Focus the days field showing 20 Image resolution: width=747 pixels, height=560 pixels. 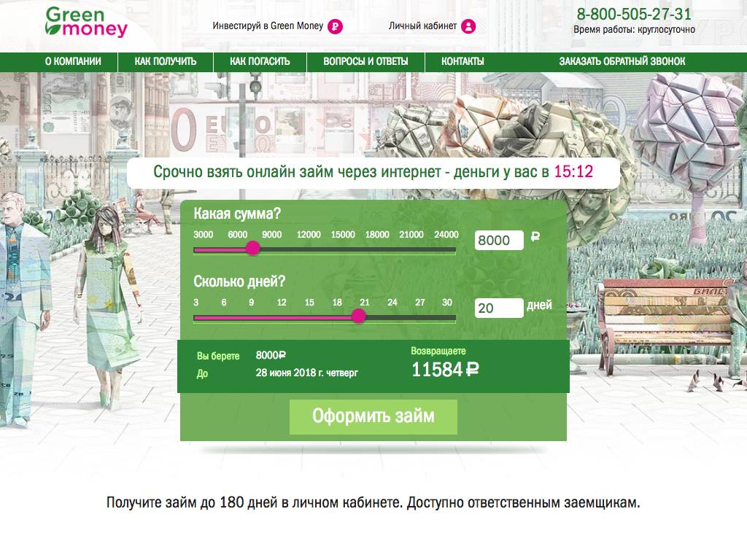tap(499, 308)
